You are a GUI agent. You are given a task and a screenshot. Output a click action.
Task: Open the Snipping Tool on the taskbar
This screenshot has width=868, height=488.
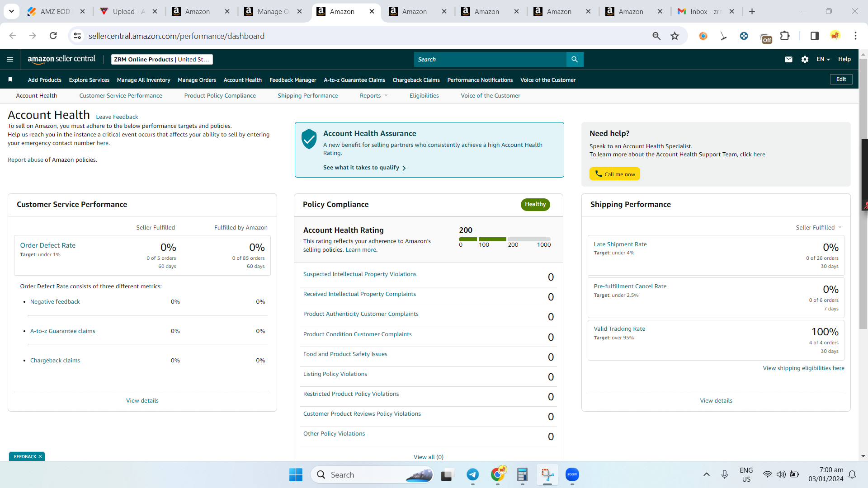pyautogui.click(x=547, y=474)
